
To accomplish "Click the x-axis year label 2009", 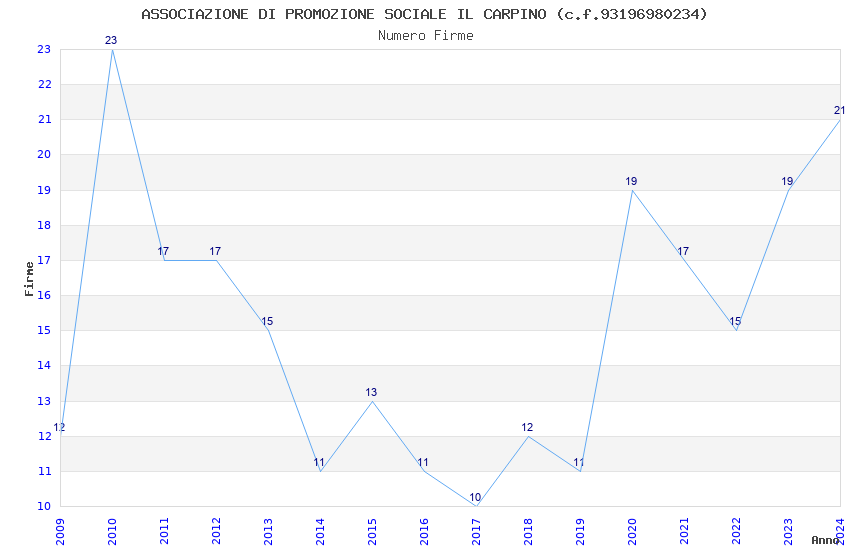I will pos(60,532).
